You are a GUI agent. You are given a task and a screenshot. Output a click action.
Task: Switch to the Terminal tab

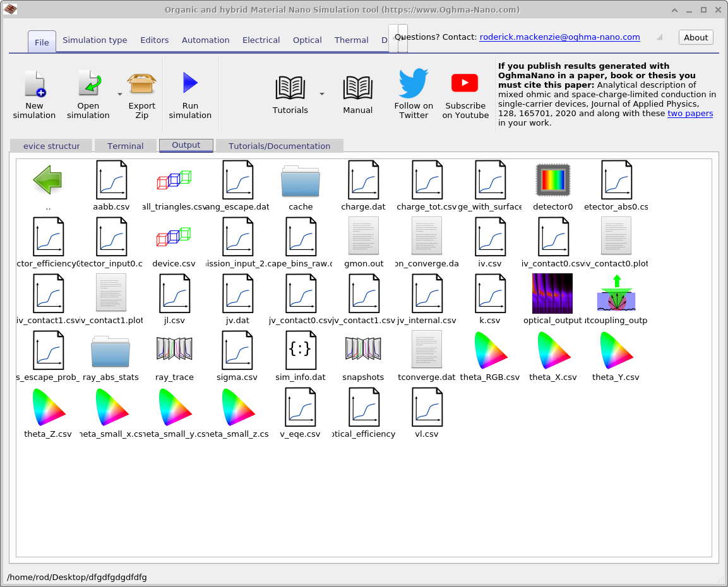click(x=125, y=146)
